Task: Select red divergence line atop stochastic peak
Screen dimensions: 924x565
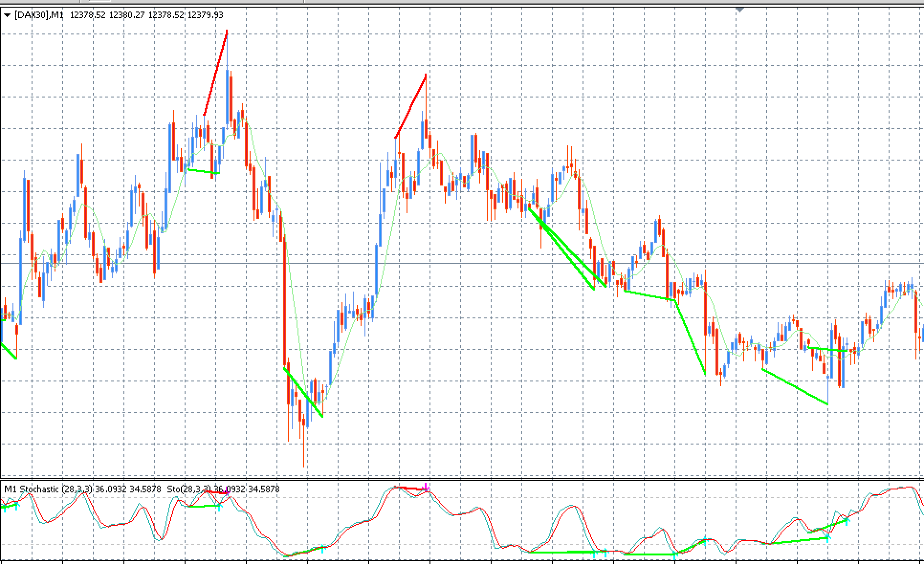Action: pos(411,488)
